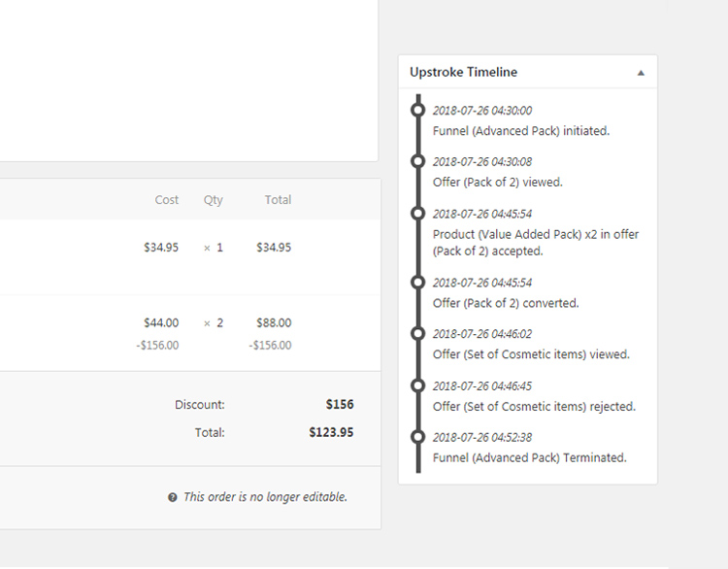
Task: Click the Qty column header
Action: pos(214,200)
